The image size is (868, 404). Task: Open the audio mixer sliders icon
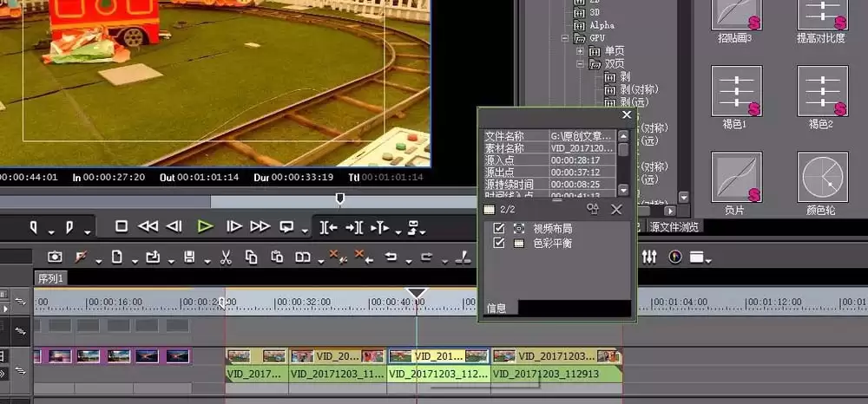(x=649, y=257)
